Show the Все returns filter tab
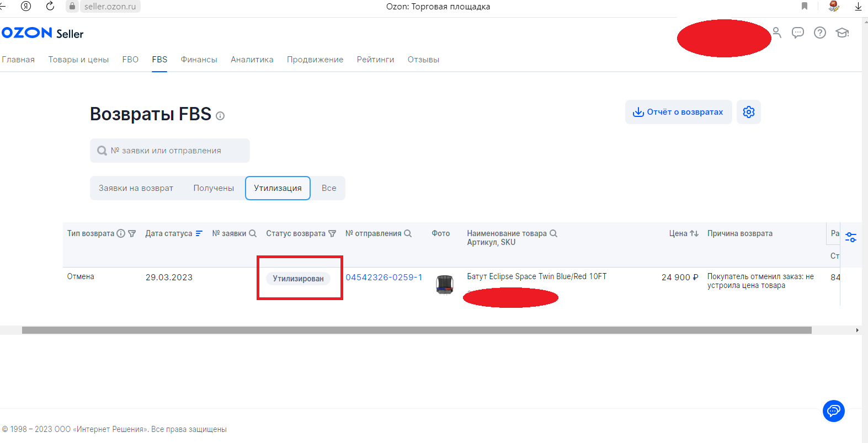The height and width of the screenshot is (443, 868). [x=329, y=188]
